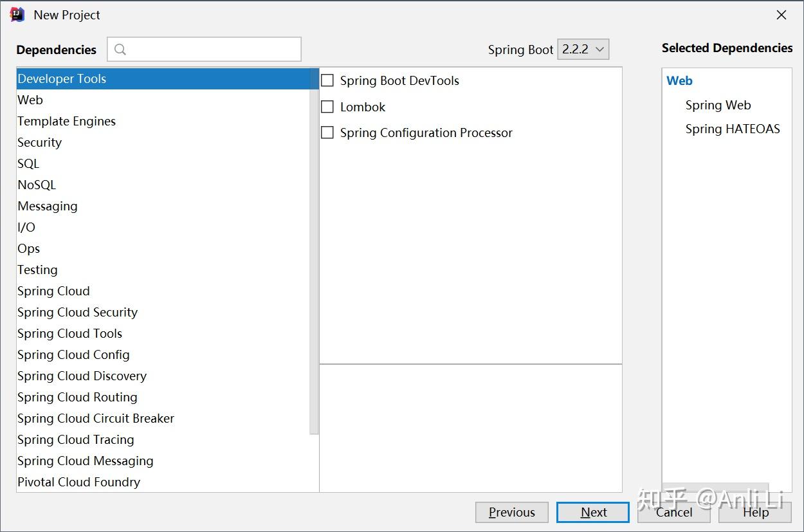The height and width of the screenshot is (532, 804).
Task: Choose the Security category
Action: (x=39, y=142)
